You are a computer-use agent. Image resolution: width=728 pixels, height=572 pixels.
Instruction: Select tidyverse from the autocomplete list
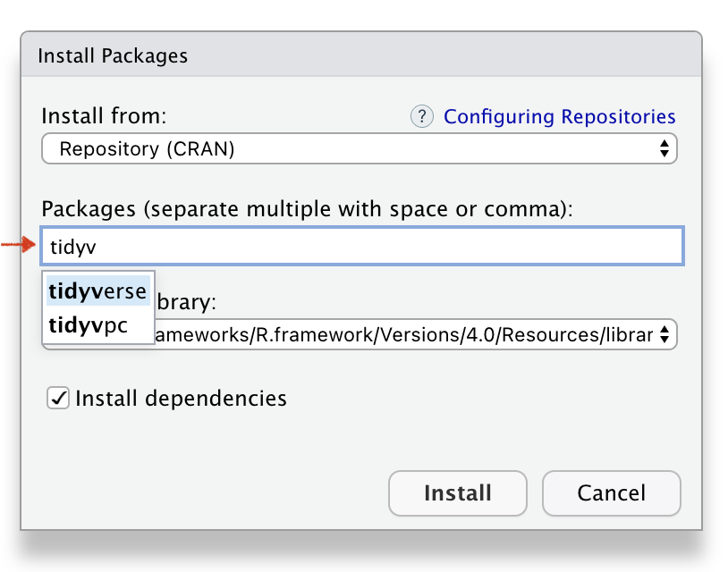[x=97, y=290]
